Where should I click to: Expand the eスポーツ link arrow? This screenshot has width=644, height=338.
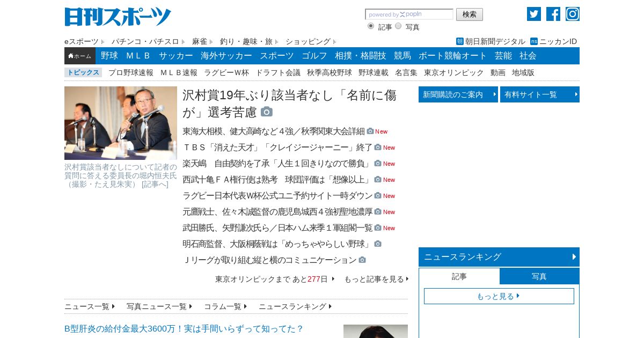click(x=103, y=42)
